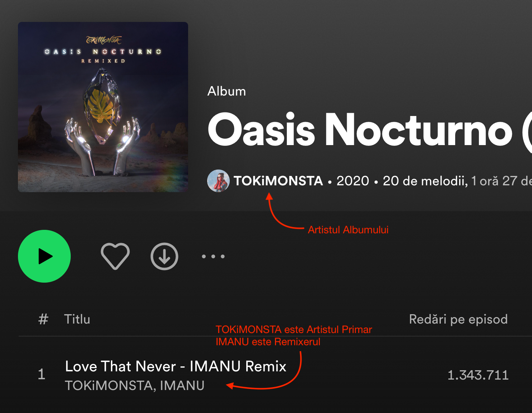Download the album with the arrow icon
The width and height of the screenshot is (532, 413).
164,256
